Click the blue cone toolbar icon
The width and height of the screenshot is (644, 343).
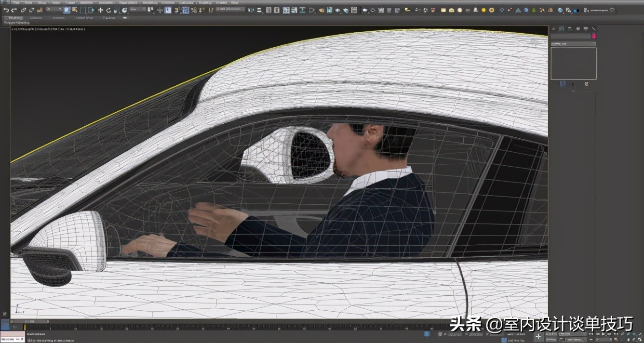point(518,10)
